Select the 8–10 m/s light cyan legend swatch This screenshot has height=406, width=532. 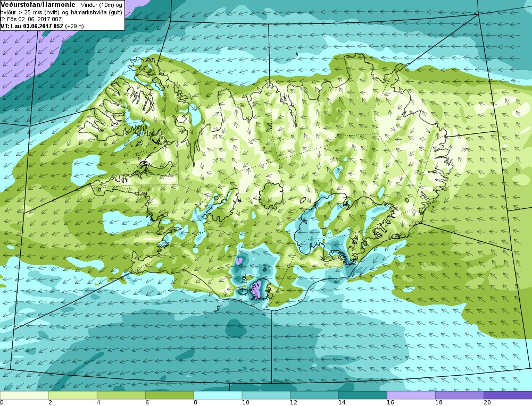(x=218, y=395)
